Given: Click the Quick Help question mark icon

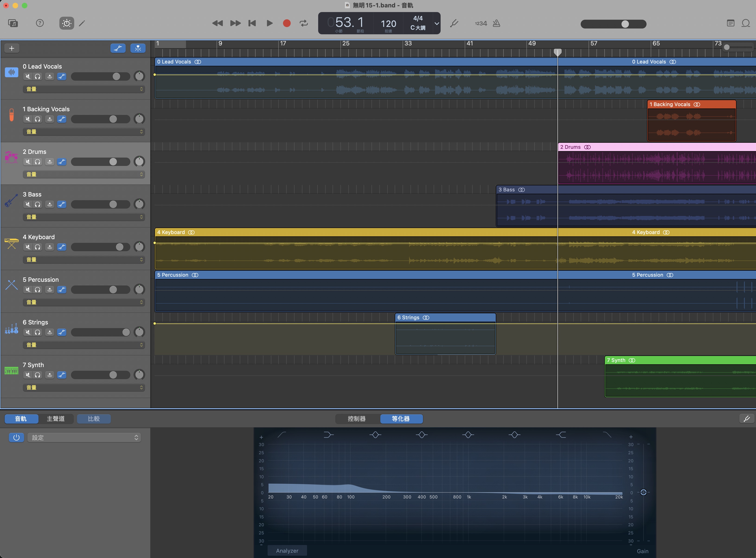Looking at the screenshot, I should point(40,23).
